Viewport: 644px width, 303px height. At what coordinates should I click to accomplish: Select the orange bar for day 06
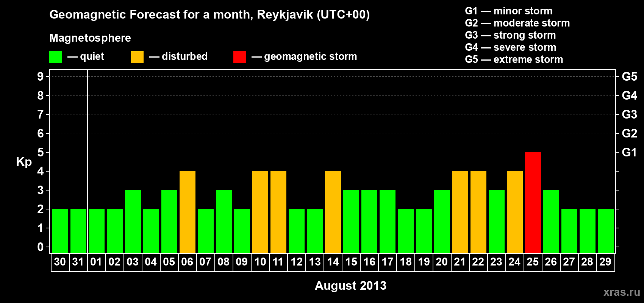[188, 212]
